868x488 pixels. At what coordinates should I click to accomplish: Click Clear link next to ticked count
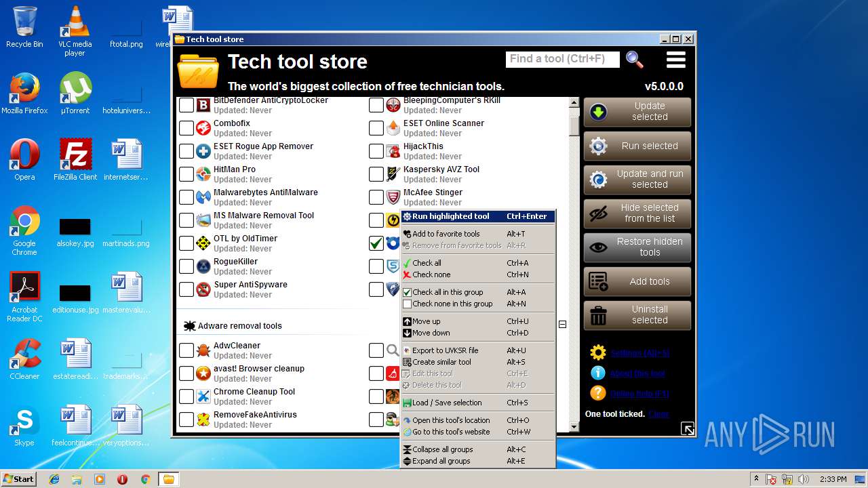click(658, 414)
